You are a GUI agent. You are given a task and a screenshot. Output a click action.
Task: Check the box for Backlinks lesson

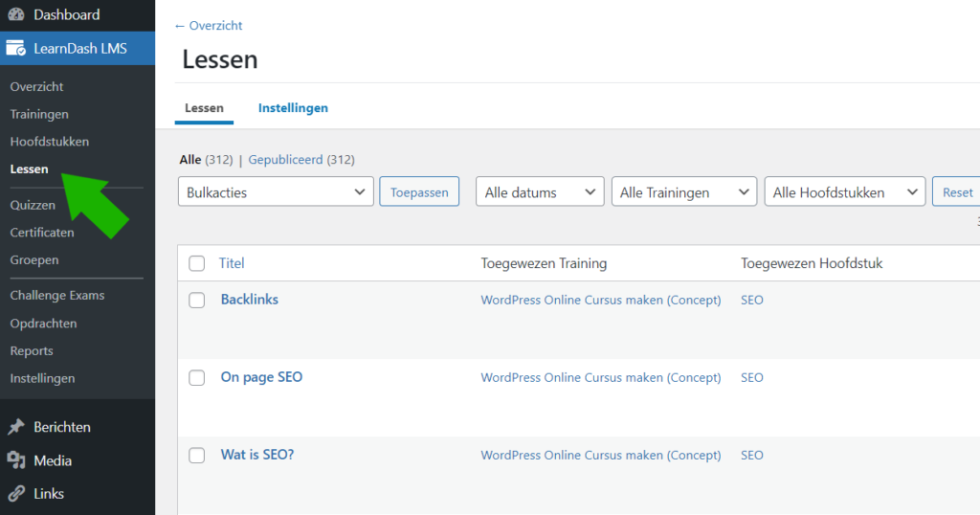coord(197,300)
